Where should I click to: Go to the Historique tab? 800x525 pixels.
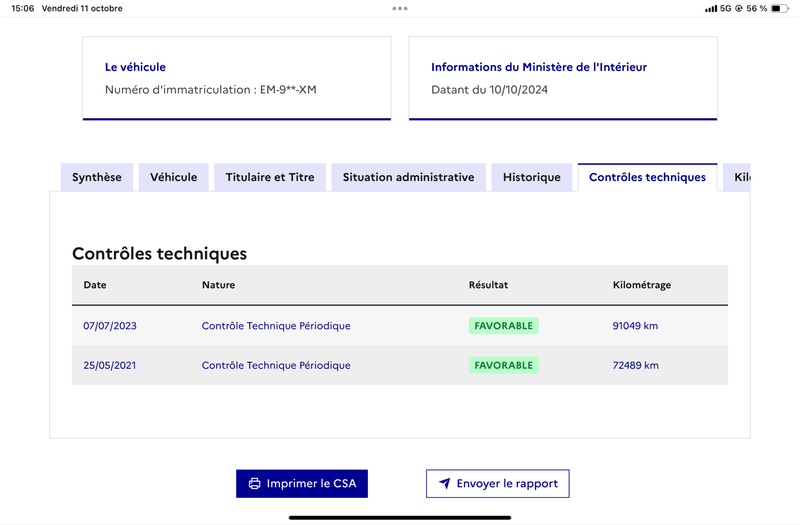tap(532, 177)
